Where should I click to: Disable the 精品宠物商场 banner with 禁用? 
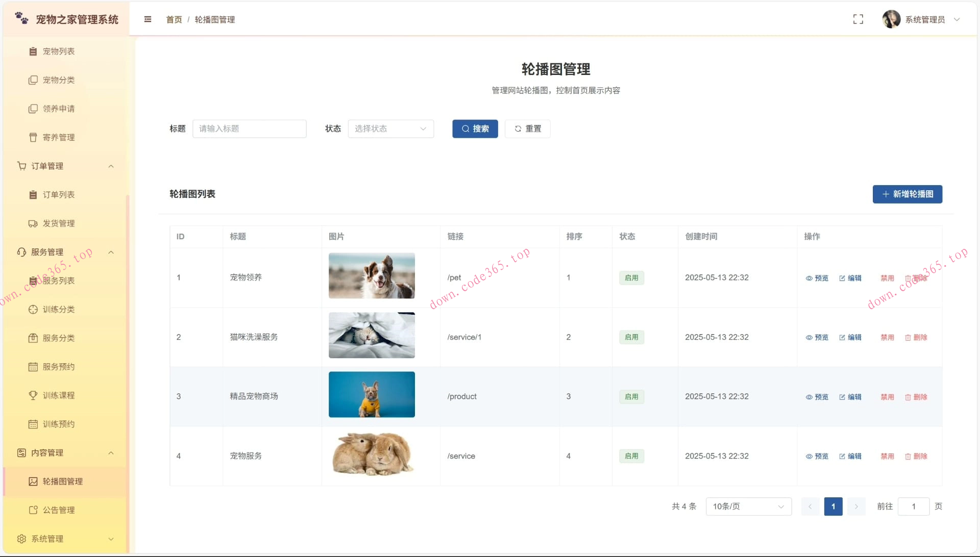click(x=887, y=396)
